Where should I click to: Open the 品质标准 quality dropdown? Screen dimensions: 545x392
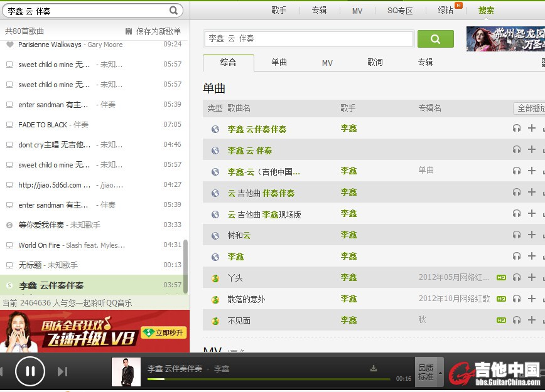429,372
